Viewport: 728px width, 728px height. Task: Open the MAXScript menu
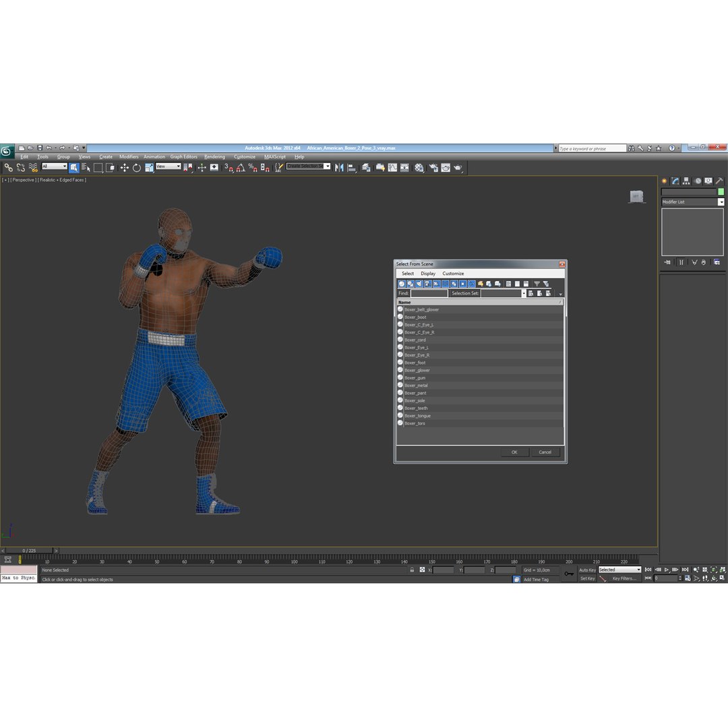275,157
